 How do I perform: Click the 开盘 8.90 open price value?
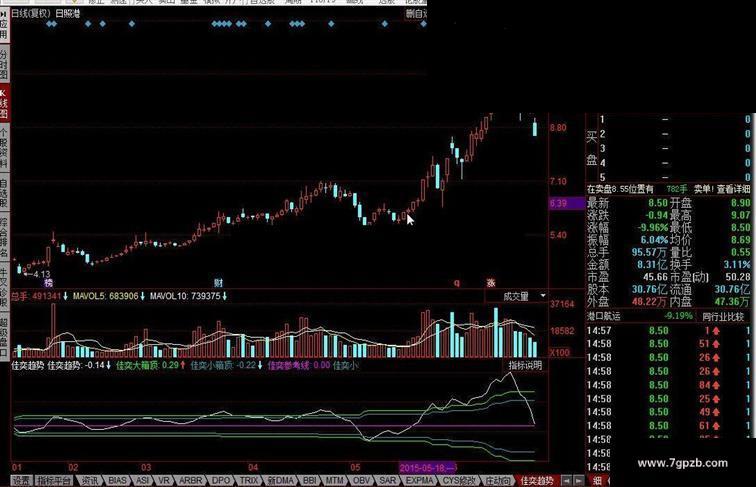pyautogui.click(x=741, y=203)
